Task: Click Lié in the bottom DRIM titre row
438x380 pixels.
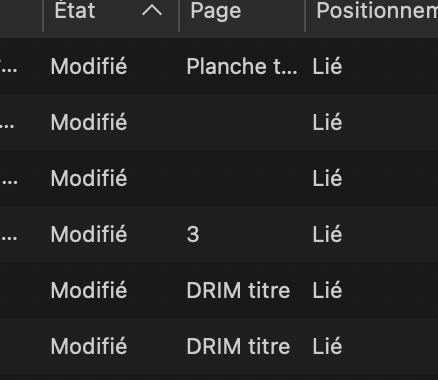Action: [327, 346]
